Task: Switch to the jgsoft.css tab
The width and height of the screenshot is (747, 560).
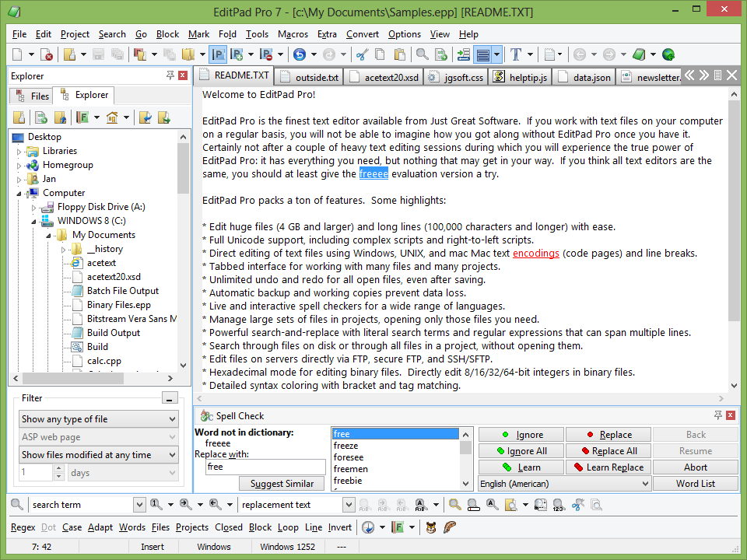Action: pos(456,77)
